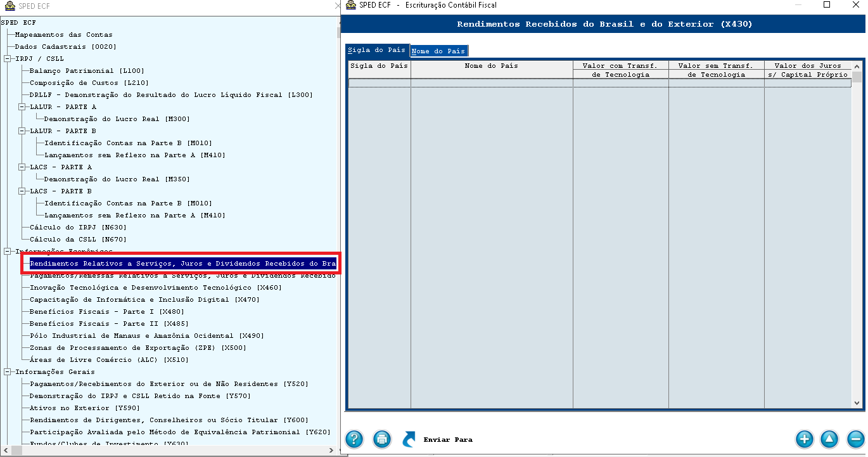868x457 pixels.
Task: Open Cálculo do IRPJ [N630]
Action: (x=78, y=228)
